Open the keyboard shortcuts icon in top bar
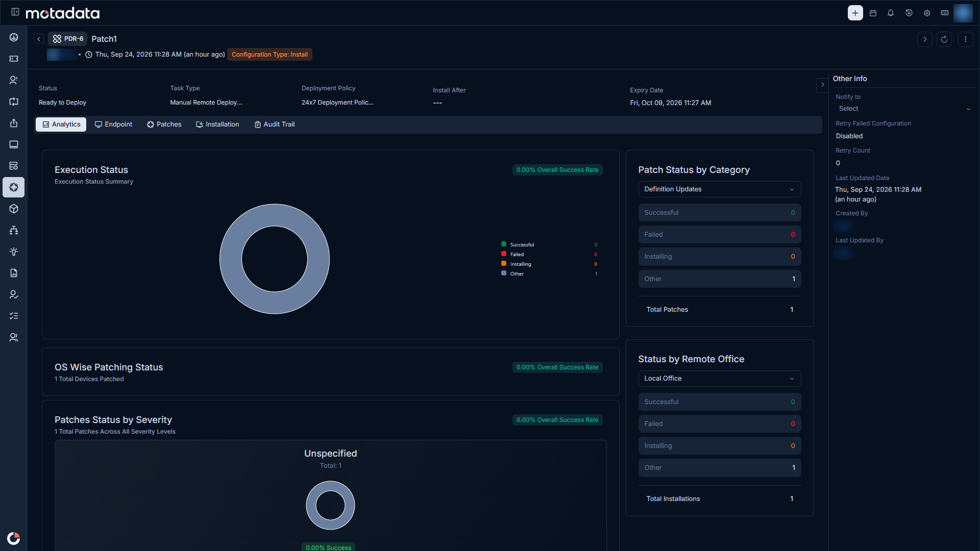This screenshot has height=551, width=980. pos(945,13)
